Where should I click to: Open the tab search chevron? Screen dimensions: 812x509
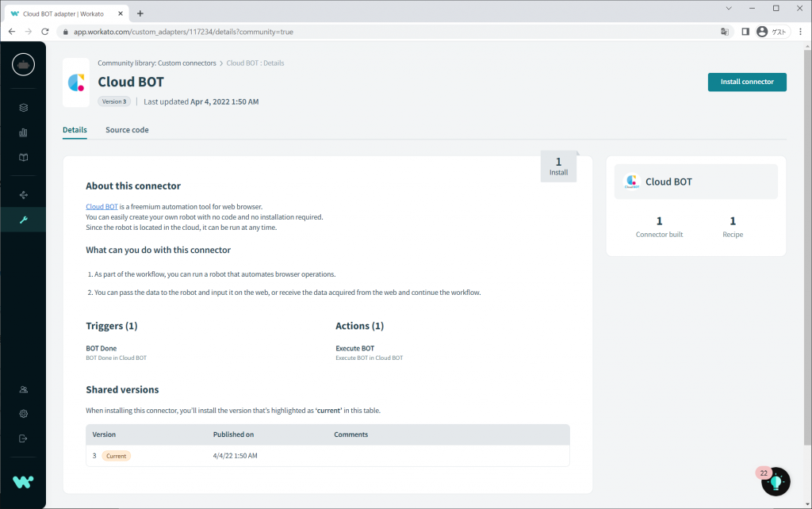tap(729, 8)
